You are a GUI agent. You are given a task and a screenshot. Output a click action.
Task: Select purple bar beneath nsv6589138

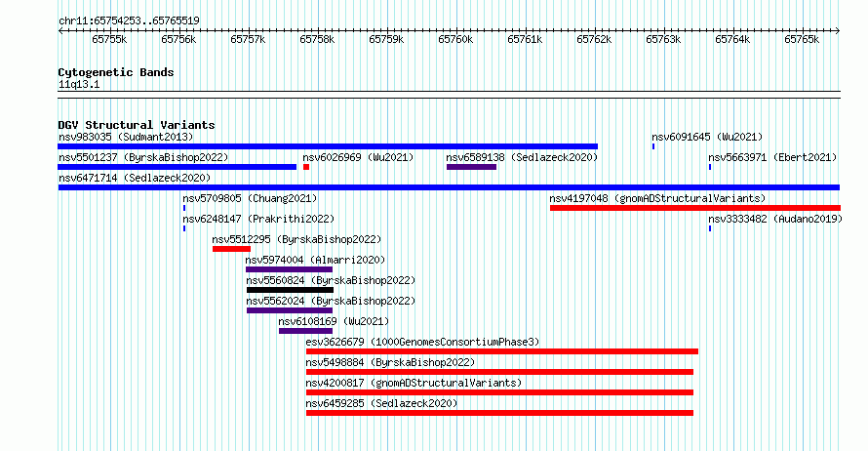click(x=472, y=167)
